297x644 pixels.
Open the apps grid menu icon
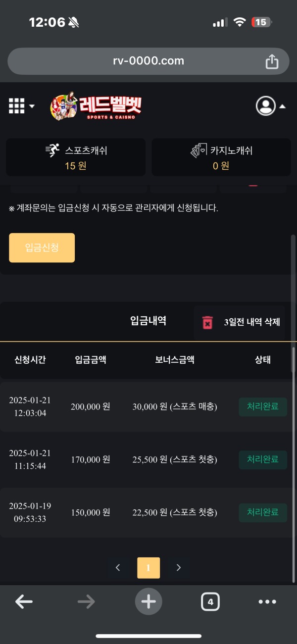[x=16, y=105]
